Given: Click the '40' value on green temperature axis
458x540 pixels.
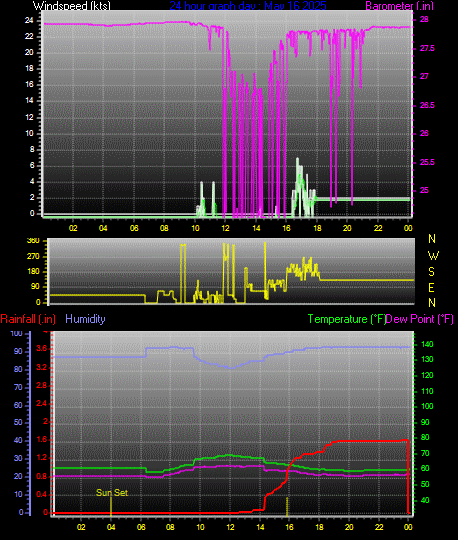Looking at the screenshot, I should point(426,500).
